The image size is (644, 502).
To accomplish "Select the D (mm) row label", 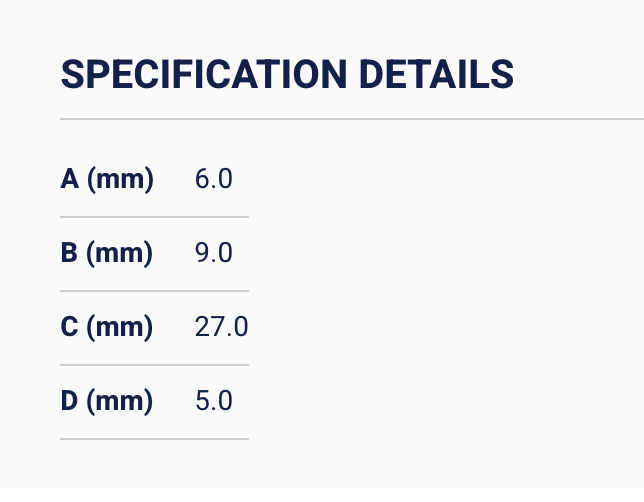I will [x=107, y=402].
